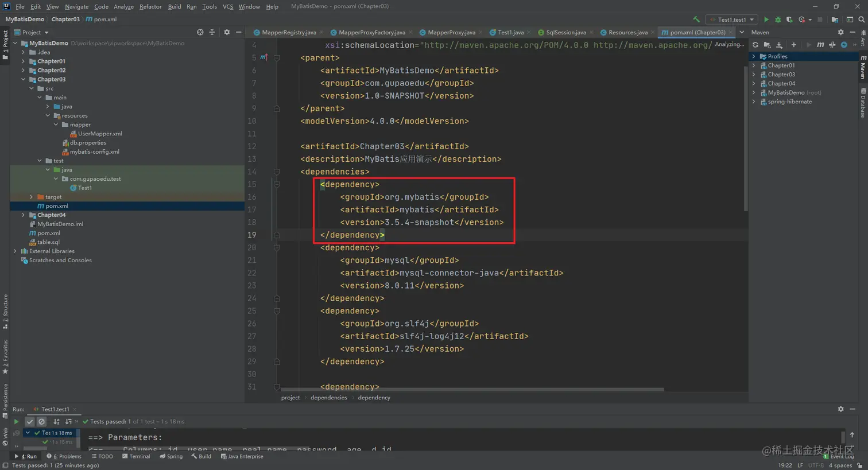
Task: Switch to SqlSession.java tab
Action: pyautogui.click(x=566, y=32)
